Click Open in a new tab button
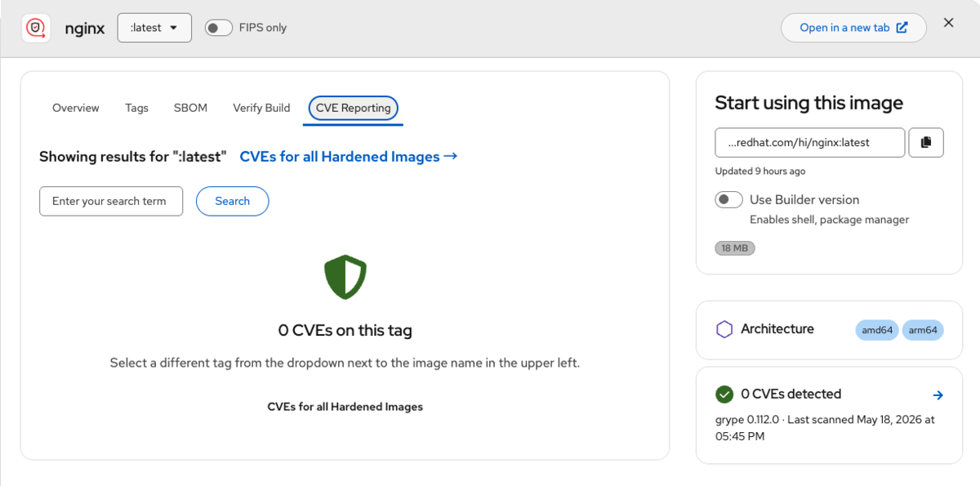 853,28
